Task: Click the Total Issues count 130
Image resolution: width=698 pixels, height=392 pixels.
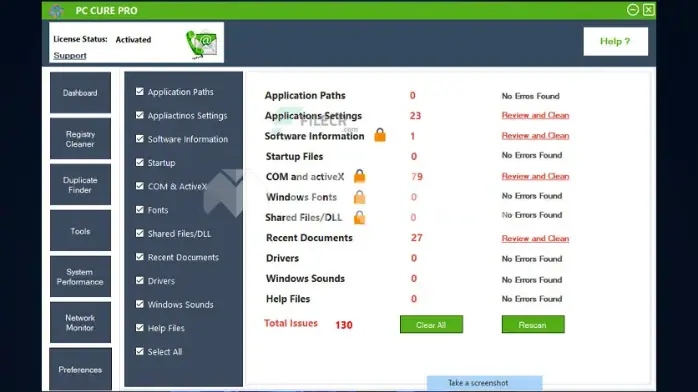Action: 344,325
